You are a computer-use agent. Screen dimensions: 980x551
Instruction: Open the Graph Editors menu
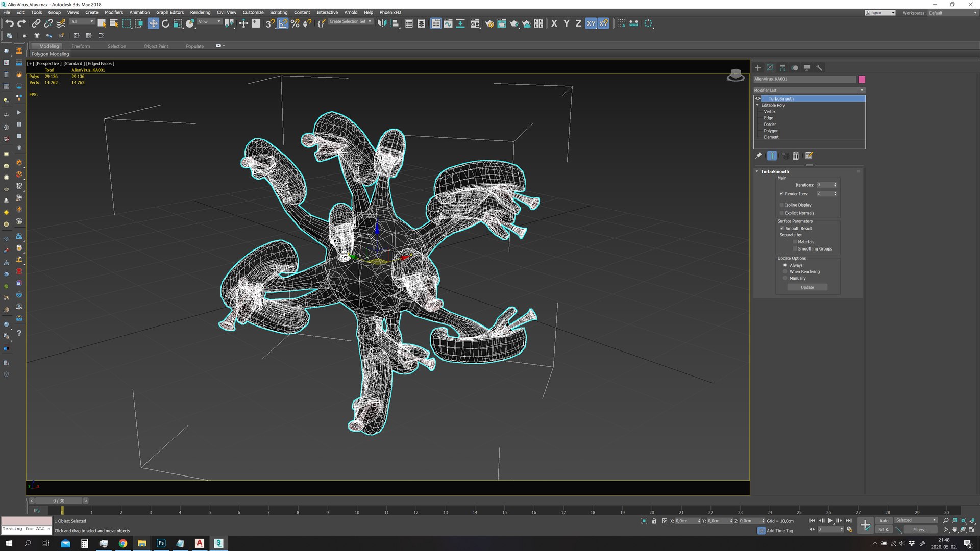point(170,12)
